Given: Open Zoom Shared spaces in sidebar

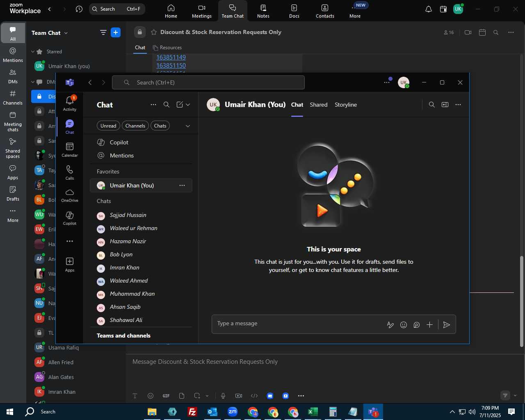Looking at the screenshot, I should click(x=13, y=148).
